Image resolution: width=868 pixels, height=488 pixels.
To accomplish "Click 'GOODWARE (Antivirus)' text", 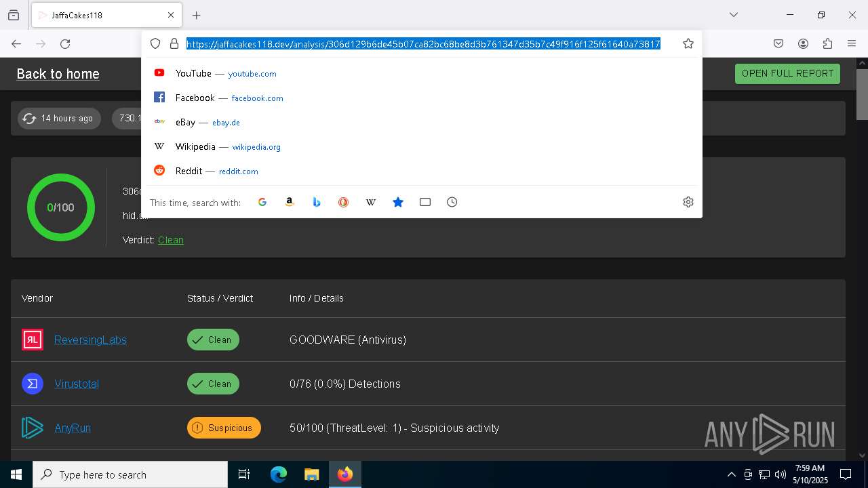I will pos(348,340).
